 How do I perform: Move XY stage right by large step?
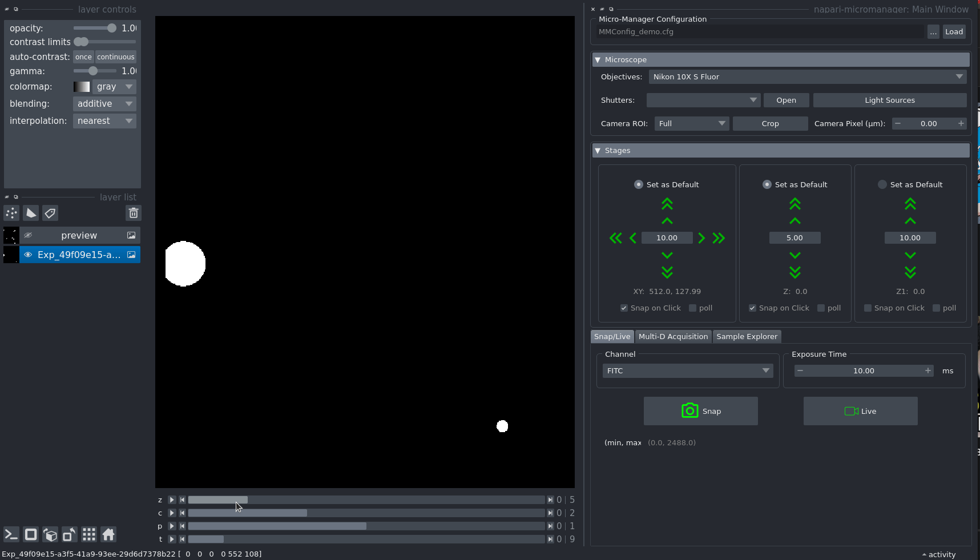coord(719,238)
